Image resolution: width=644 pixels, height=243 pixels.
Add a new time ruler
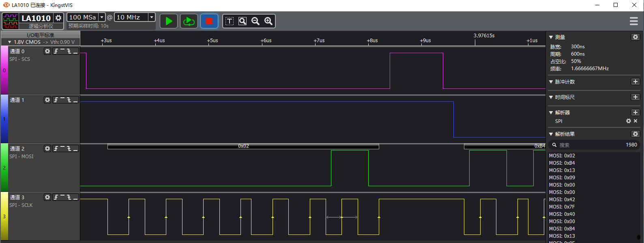pyautogui.click(x=635, y=97)
